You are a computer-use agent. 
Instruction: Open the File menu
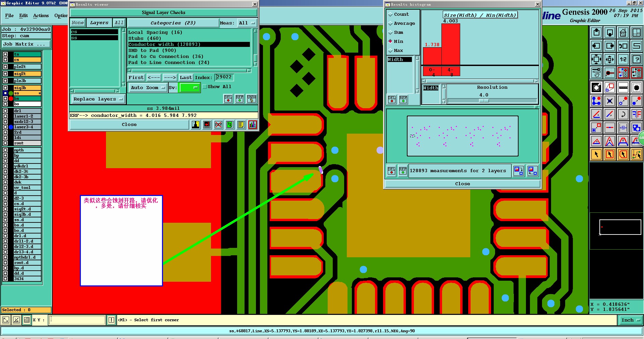click(x=9, y=16)
